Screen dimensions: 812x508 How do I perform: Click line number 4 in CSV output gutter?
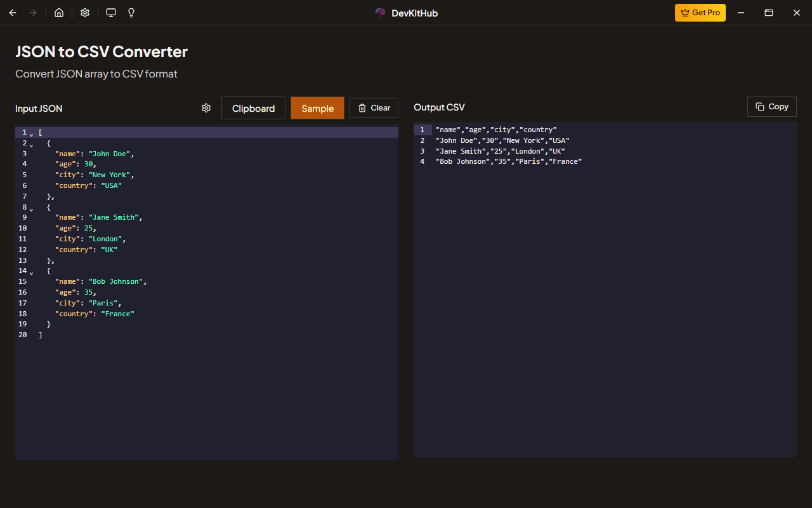click(422, 161)
